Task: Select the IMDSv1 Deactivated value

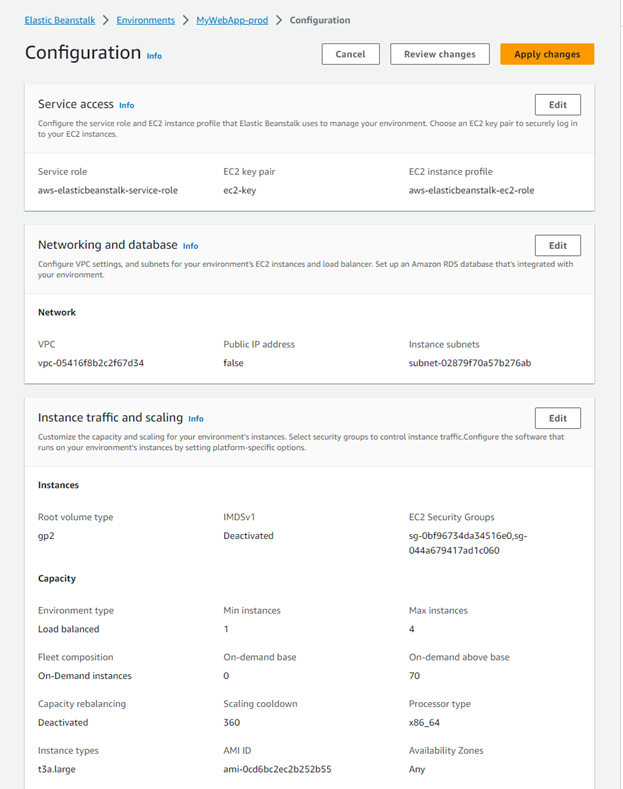Action: tap(248, 535)
